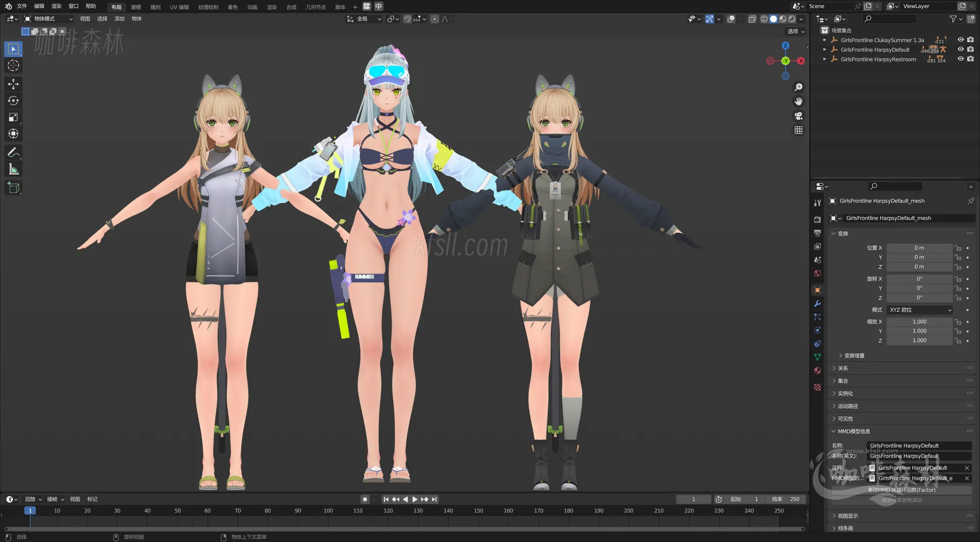The height and width of the screenshot is (542, 980).
Task: Activate the Move tool
Action: click(13, 84)
